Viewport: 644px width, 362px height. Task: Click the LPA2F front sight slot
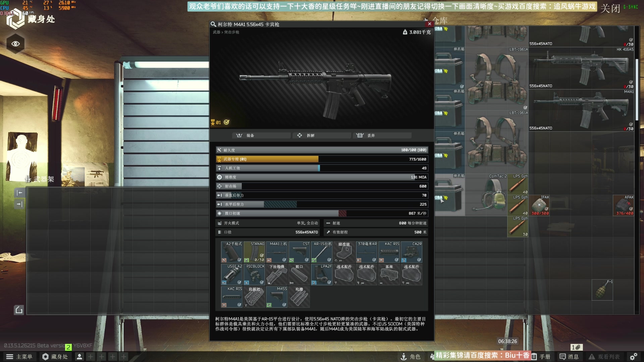(x=322, y=275)
